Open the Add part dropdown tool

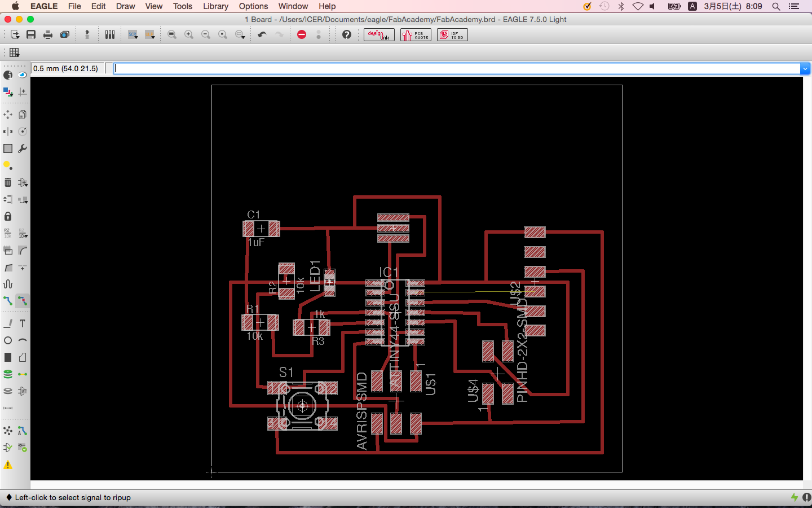pyautogui.click(x=23, y=182)
